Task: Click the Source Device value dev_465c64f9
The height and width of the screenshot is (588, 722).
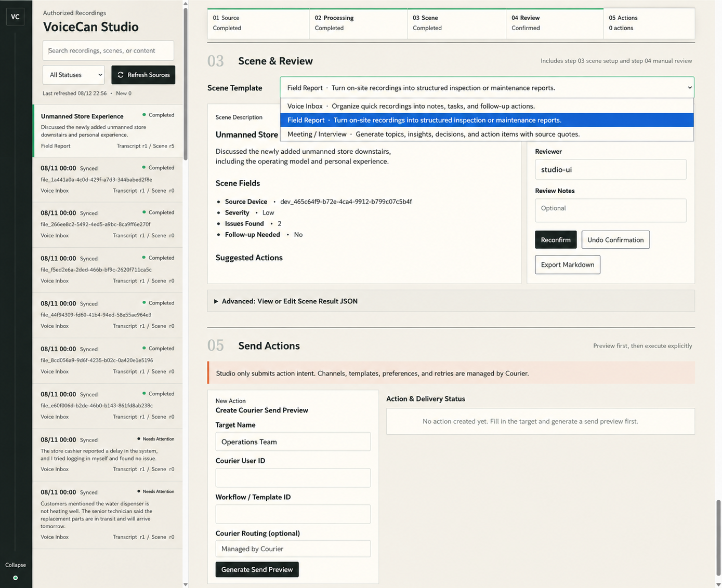Action: pyautogui.click(x=346, y=202)
